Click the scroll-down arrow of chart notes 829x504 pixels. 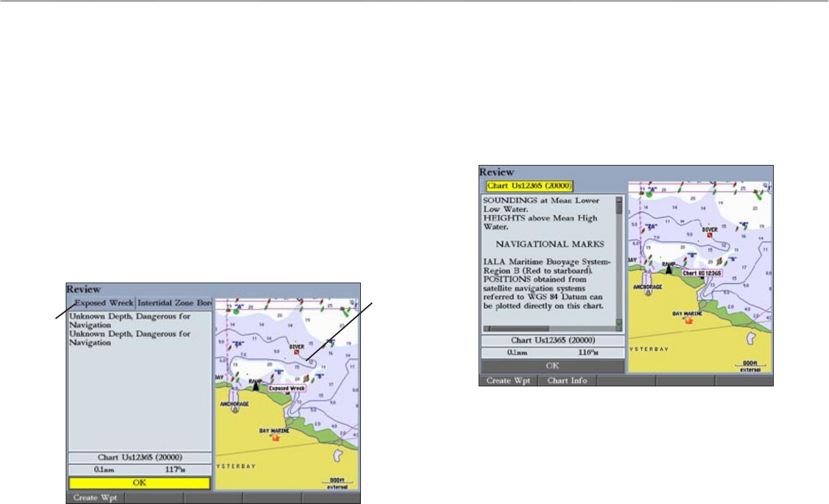click(x=619, y=321)
